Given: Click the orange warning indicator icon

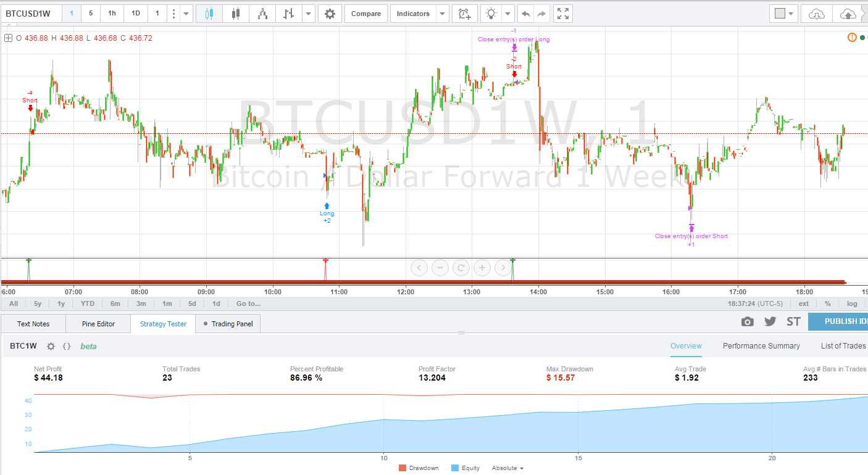Looking at the screenshot, I should (x=852, y=38).
